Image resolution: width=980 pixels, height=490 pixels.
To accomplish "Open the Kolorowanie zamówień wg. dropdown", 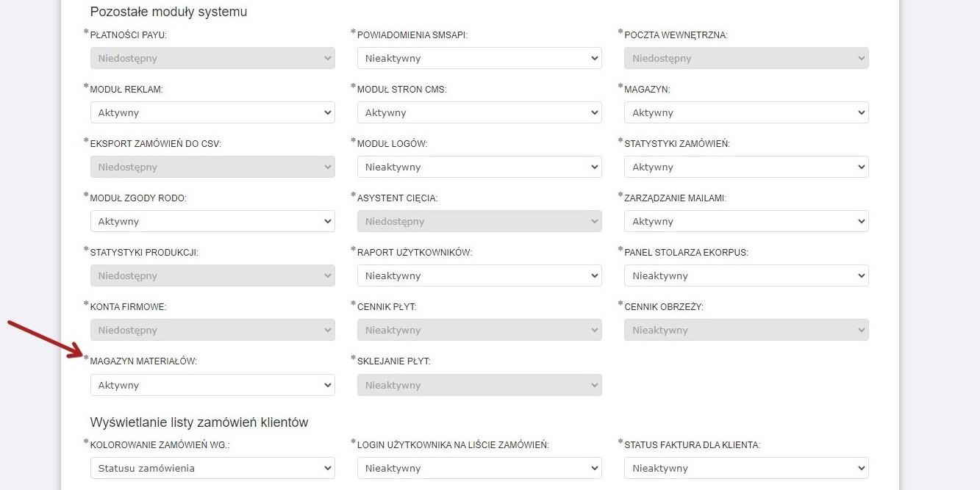I will click(x=212, y=468).
